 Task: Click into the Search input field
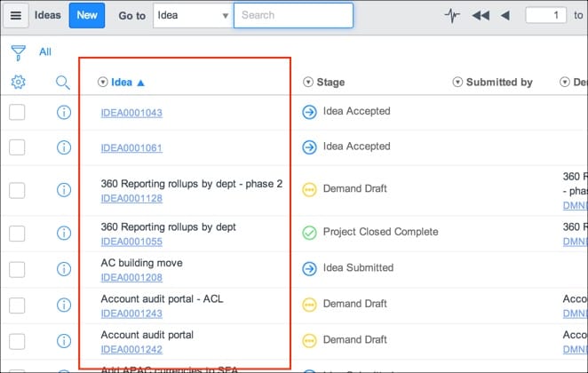tap(293, 15)
